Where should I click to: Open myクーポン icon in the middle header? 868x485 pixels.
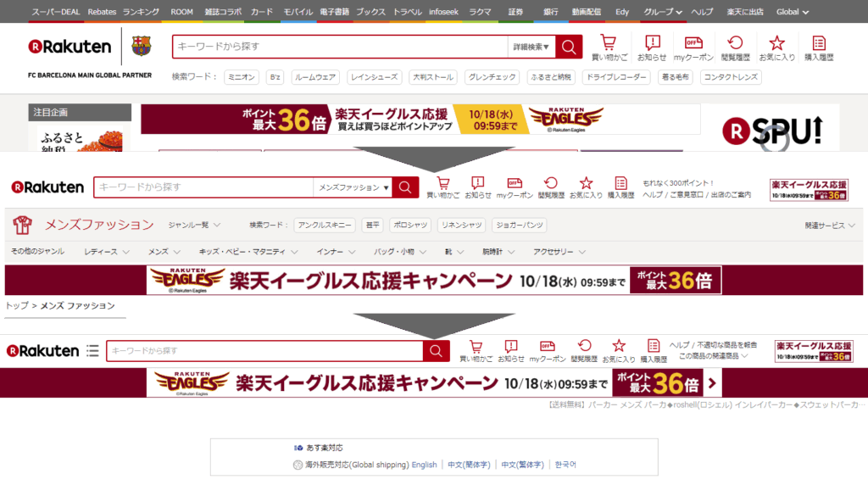click(515, 187)
